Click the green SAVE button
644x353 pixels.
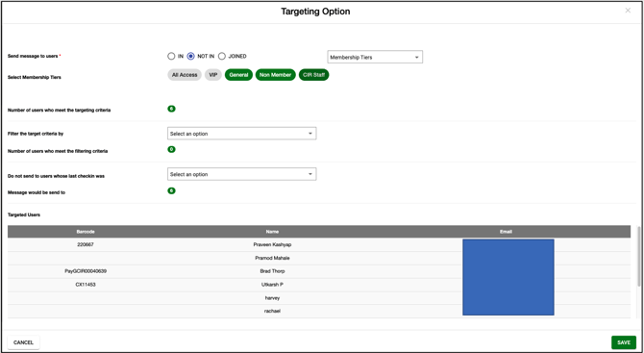click(x=624, y=342)
